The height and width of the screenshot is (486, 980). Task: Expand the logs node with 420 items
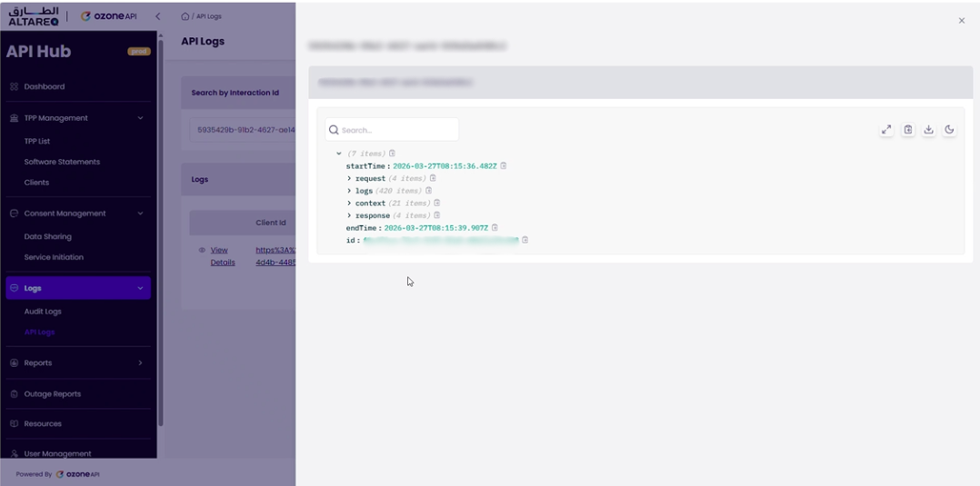pos(349,191)
